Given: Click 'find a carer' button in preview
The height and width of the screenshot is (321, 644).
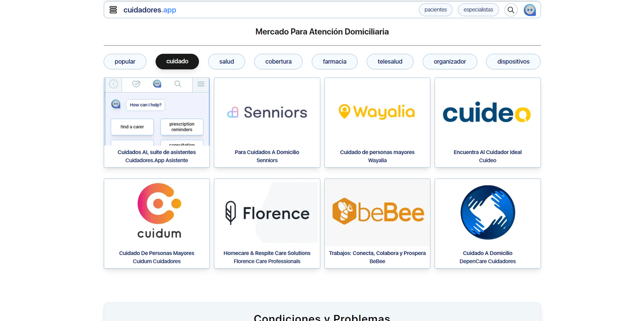Looking at the screenshot, I should click(x=132, y=127).
